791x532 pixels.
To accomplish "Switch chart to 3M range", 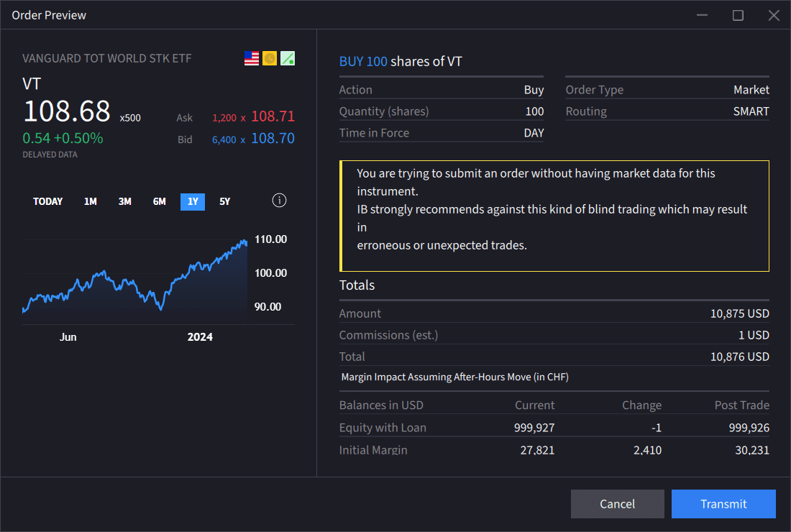I will pos(125,202).
